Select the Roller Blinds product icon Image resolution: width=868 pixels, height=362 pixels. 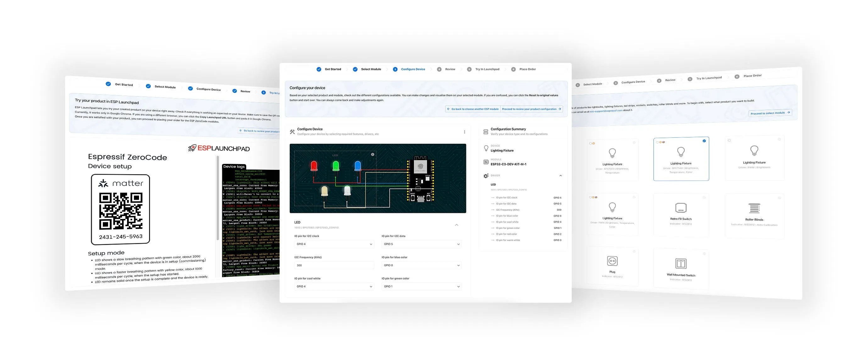754,208
